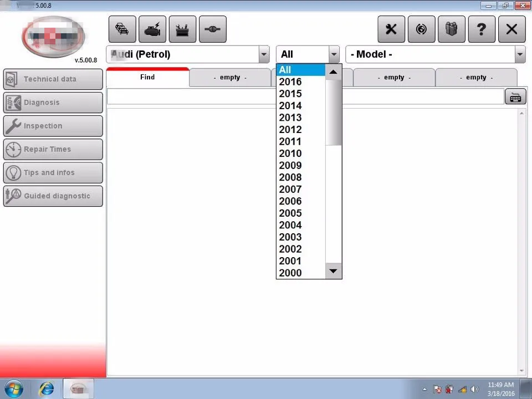Open the engine diagnostics icon

click(x=152, y=29)
